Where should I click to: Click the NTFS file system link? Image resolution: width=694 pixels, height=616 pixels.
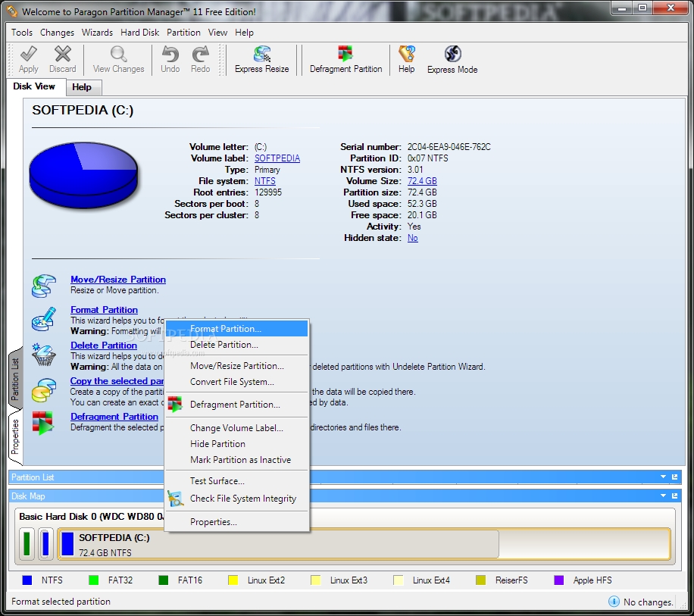(x=264, y=181)
